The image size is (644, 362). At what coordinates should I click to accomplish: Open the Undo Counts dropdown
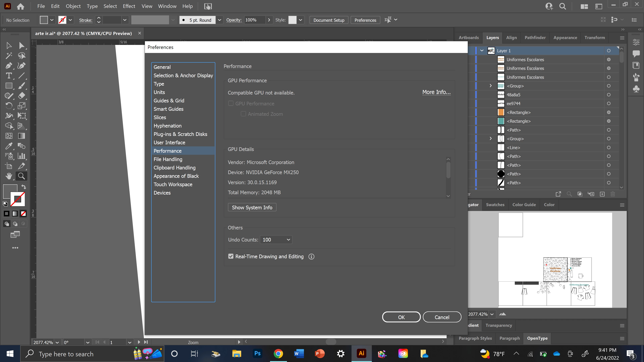tap(276, 240)
